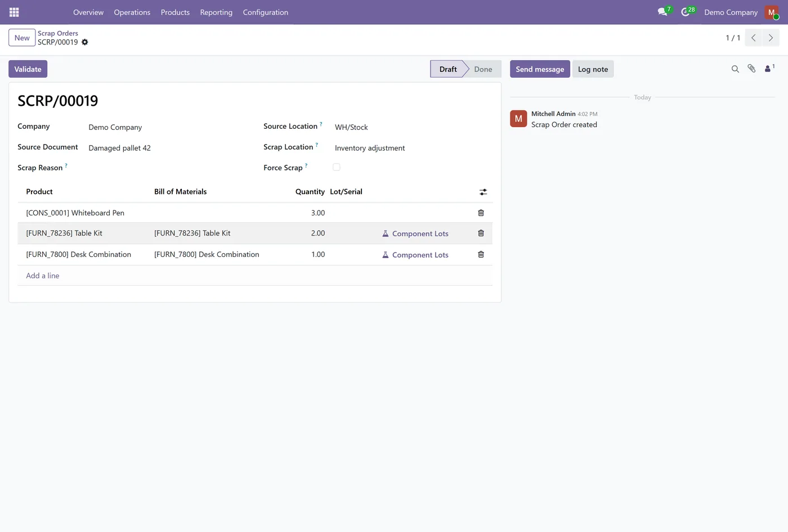
Task: Open the Operations menu
Action: coord(132,12)
